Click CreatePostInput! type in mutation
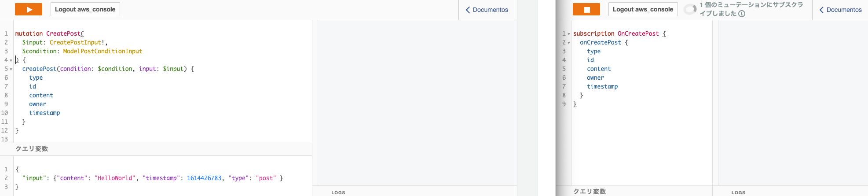 pyautogui.click(x=77, y=42)
